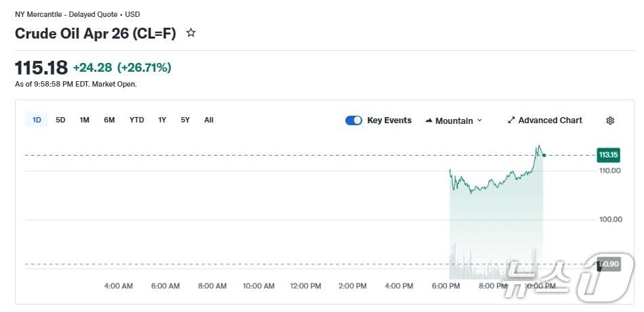
Task: Click the mountain icon for chart type
Action: point(429,120)
